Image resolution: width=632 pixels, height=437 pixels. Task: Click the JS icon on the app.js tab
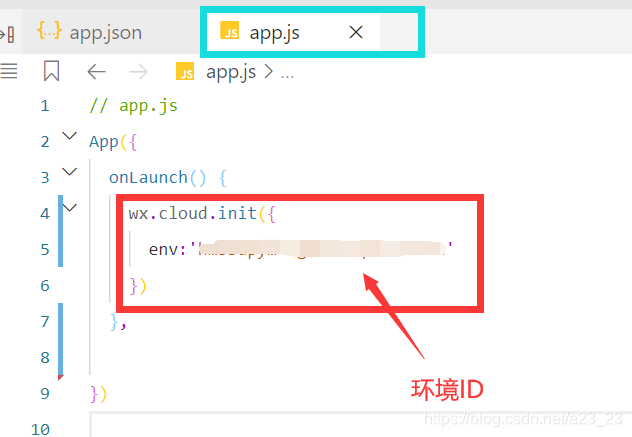(229, 31)
